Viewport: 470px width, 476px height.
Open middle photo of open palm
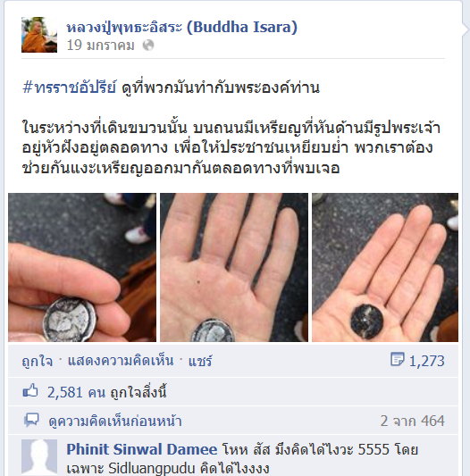click(234, 267)
